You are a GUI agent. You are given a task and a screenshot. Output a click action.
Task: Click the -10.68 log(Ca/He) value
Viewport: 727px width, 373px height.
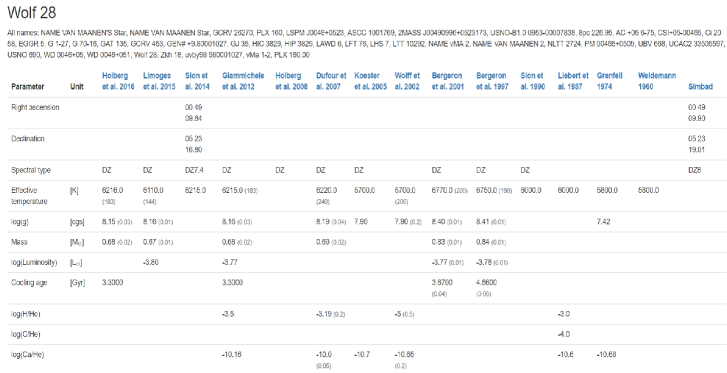606,355
